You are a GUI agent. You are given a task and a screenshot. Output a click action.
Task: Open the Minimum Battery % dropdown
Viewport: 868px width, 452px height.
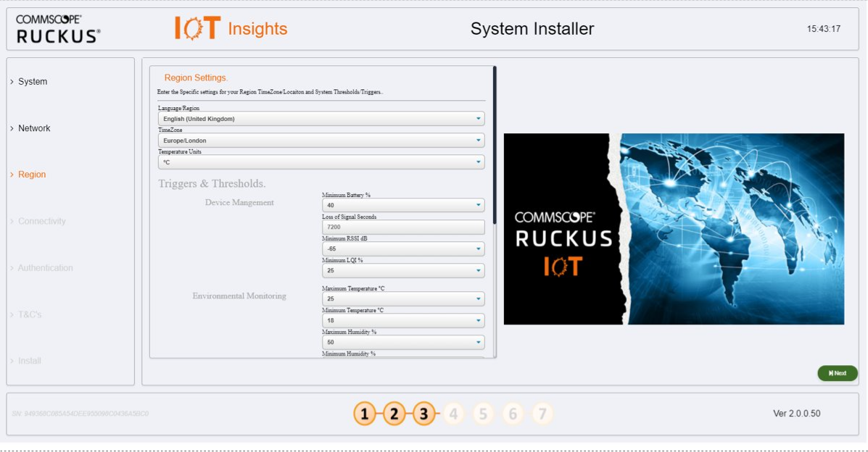click(x=403, y=205)
